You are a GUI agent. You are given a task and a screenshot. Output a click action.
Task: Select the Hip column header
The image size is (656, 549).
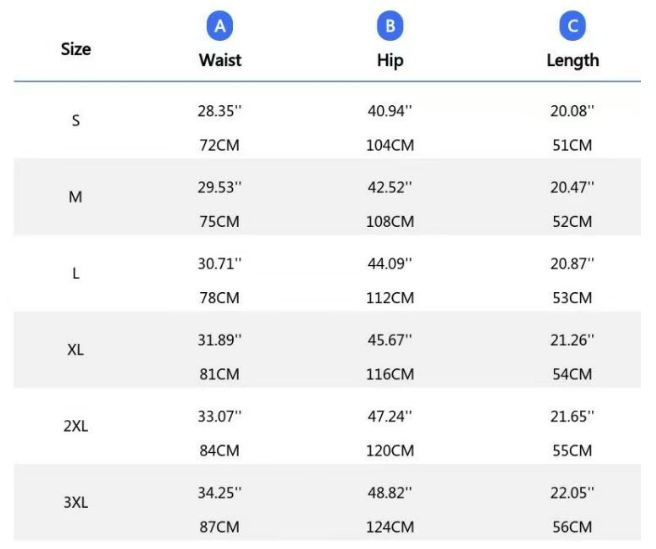click(x=390, y=60)
